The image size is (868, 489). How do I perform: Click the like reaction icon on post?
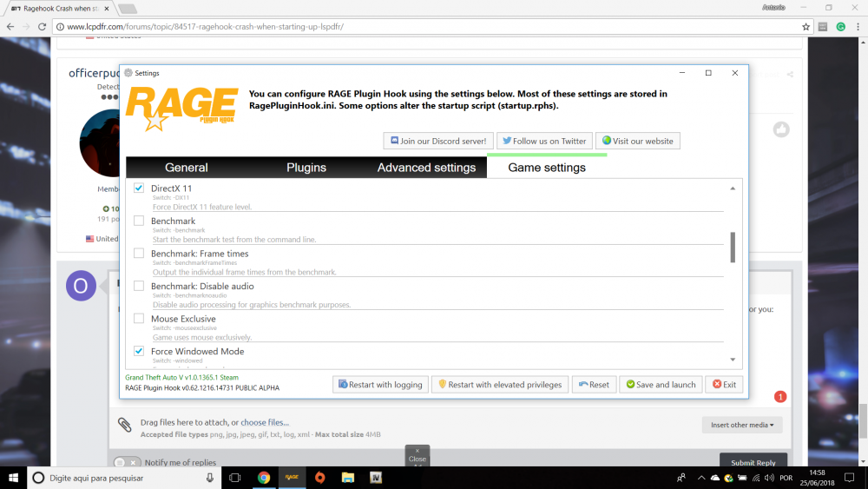pyautogui.click(x=781, y=129)
